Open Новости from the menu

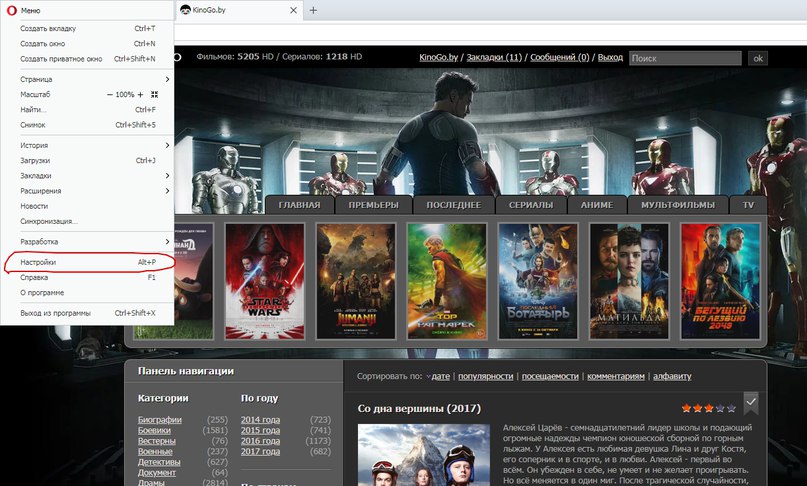pyautogui.click(x=87, y=206)
